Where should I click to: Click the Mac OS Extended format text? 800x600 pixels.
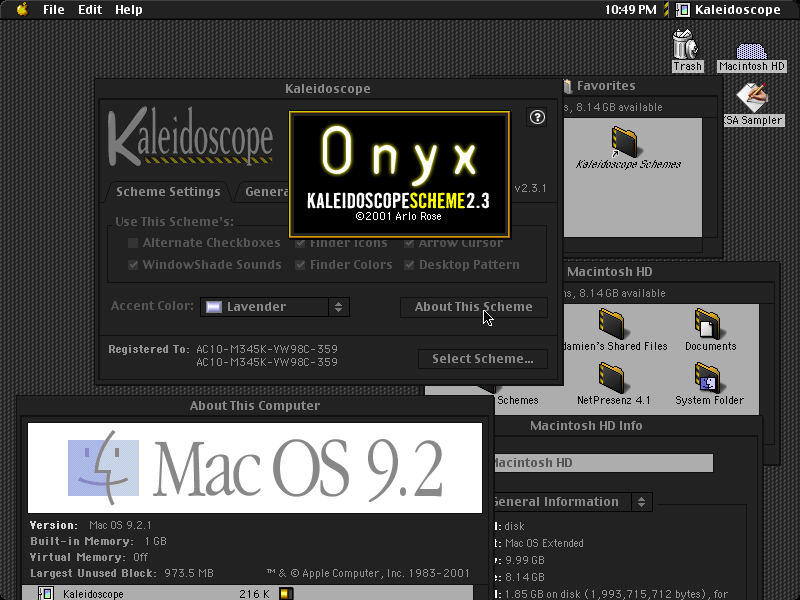point(544,543)
